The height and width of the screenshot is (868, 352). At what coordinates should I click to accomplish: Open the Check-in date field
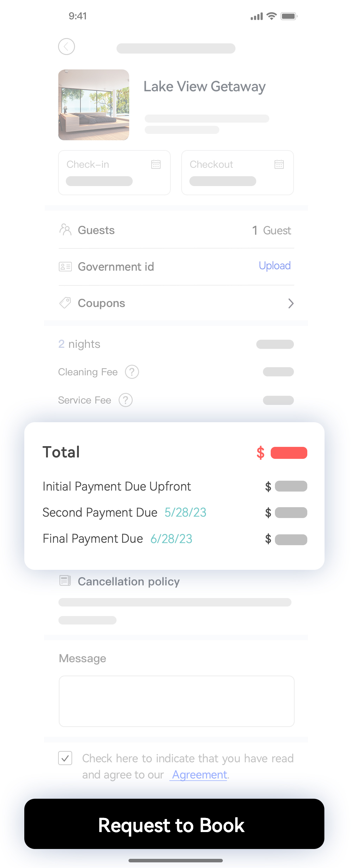click(114, 173)
